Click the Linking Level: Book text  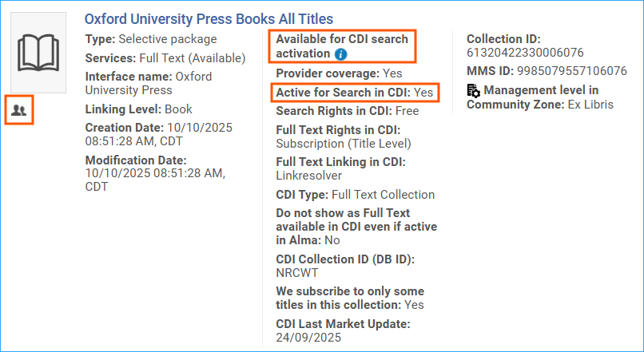pyautogui.click(x=138, y=109)
